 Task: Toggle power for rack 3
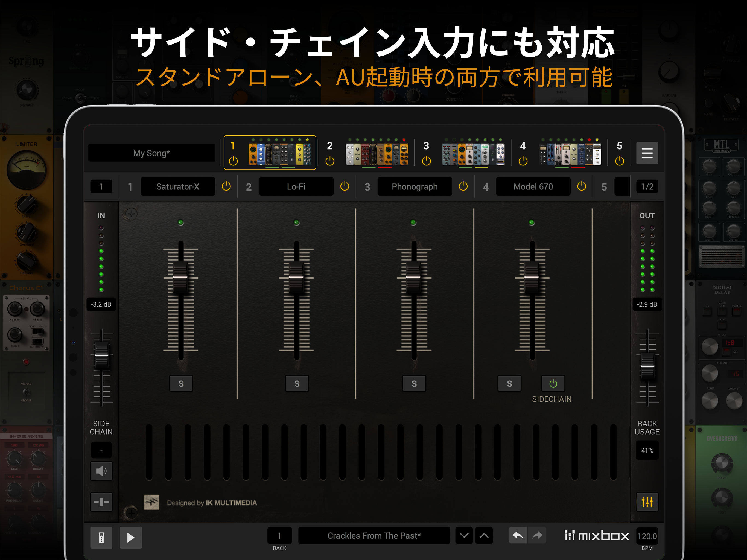(426, 161)
